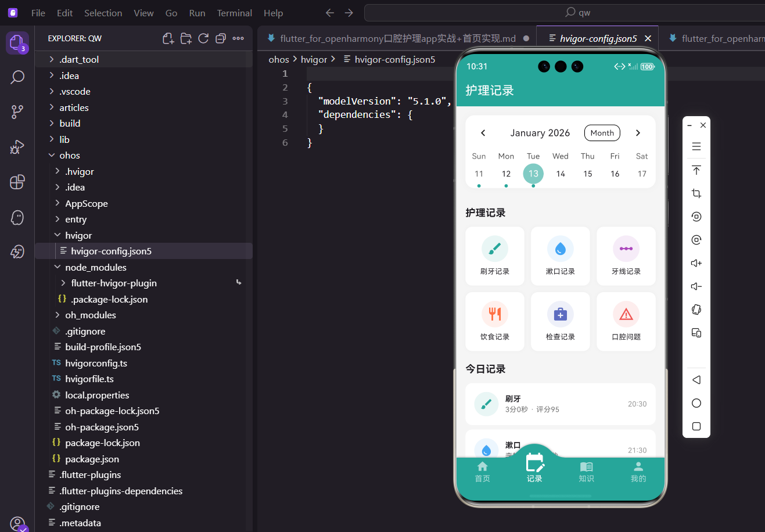Viewport: 765px width, 532px height.
Task: Expand the oh_modules folder
Action: pos(143,315)
